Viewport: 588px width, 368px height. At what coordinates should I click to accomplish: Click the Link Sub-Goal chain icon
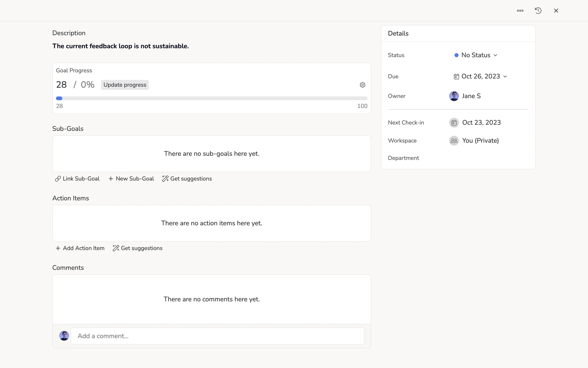click(58, 179)
